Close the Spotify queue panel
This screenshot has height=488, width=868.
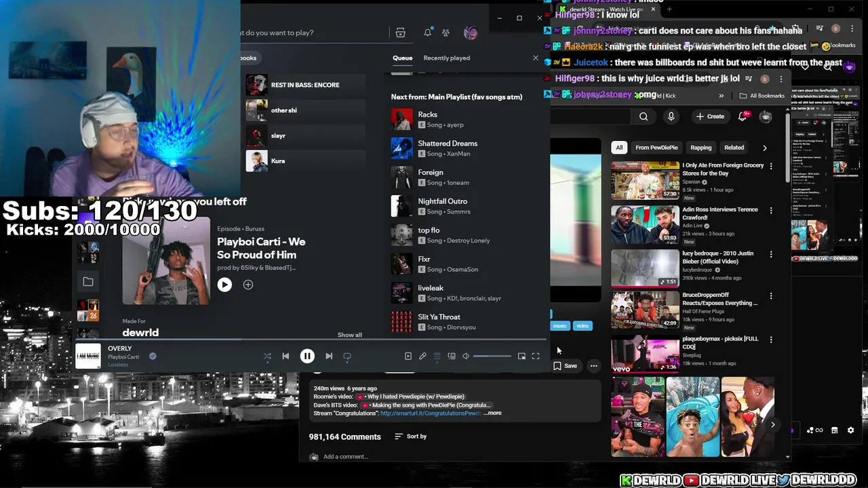tap(536, 58)
